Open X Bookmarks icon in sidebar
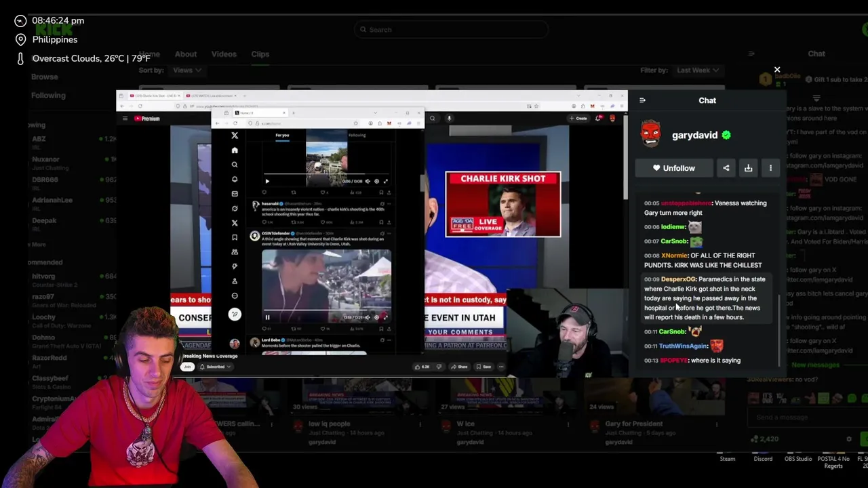 (x=235, y=237)
